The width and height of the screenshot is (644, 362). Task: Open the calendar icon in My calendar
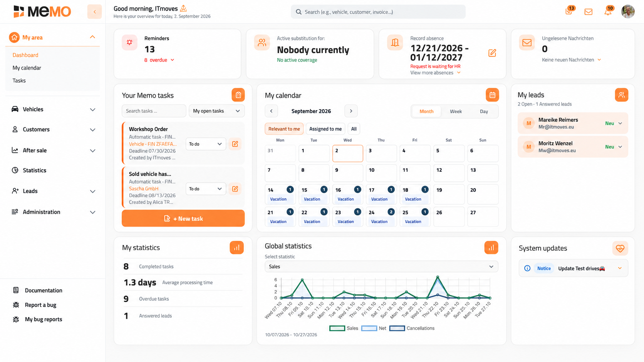coord(492,95)
